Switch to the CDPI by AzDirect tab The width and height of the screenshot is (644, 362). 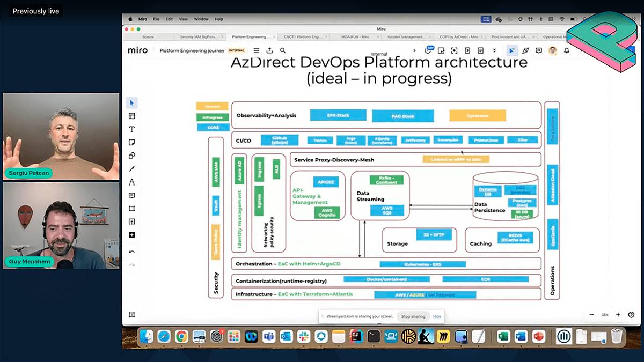pos(459,37)
